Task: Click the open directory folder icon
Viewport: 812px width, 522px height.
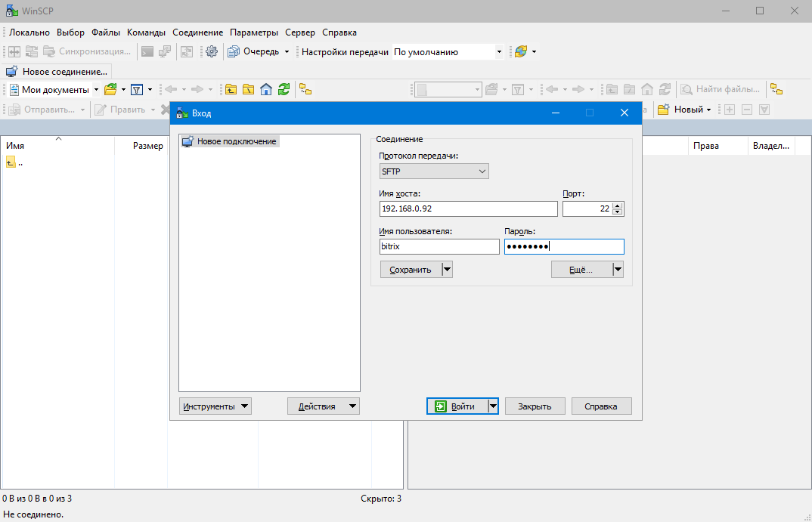Action: point(112,89)
